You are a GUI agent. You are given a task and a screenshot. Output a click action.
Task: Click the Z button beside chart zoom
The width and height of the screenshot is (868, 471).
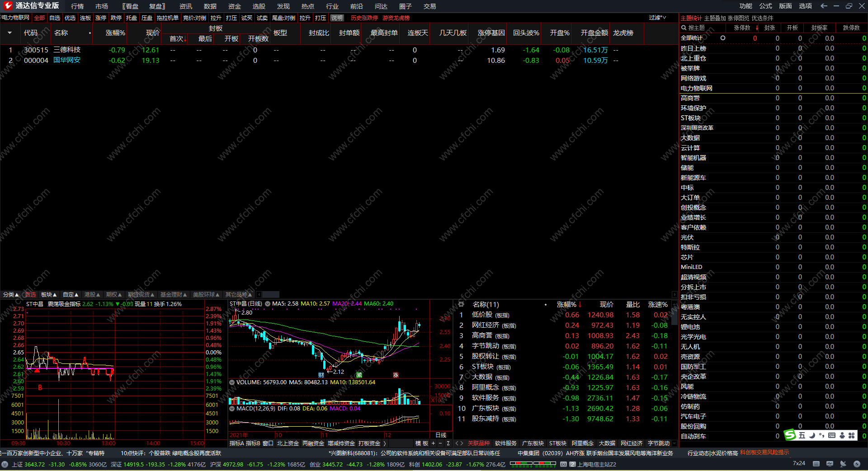click(448, 443)
